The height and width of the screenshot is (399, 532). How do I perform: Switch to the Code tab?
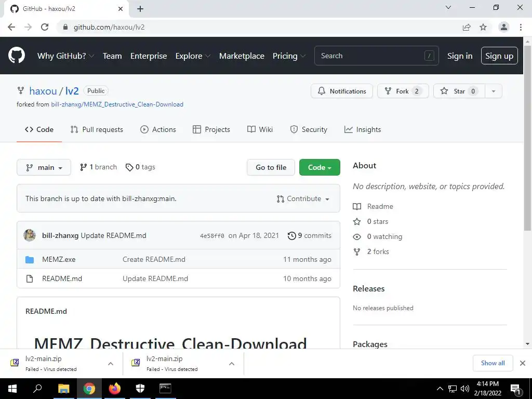pyautogui.click(x=39, y=129)
